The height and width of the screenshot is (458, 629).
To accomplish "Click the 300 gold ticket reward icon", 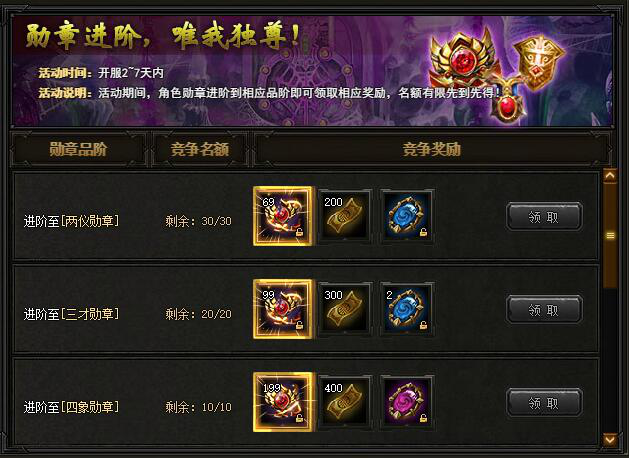I will click(345, 309).
